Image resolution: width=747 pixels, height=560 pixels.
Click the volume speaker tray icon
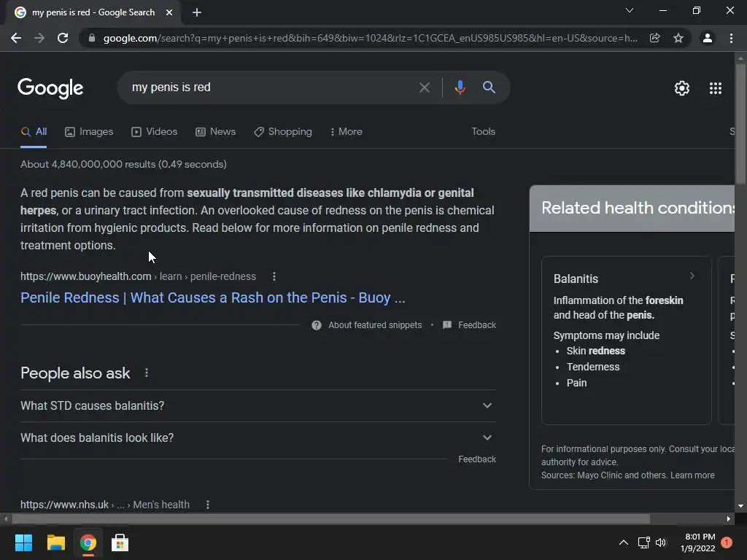661,542
